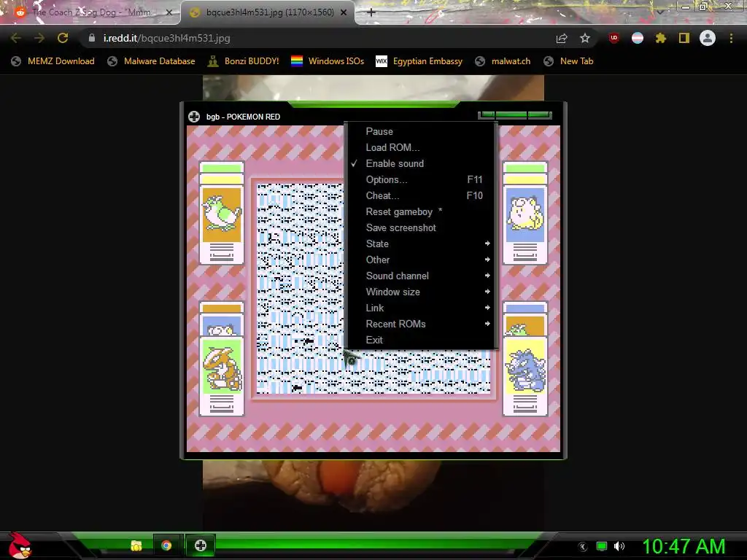Show hidden system tray icons
Image resolution: width=747 pixels, height=560 pixels.
click(583, 547)
